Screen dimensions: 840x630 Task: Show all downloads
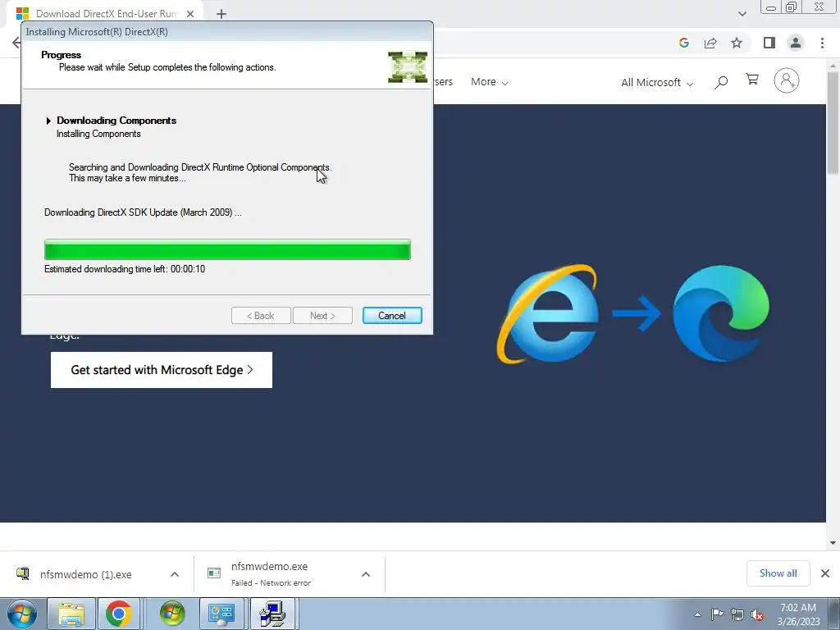[x=778, y=573]
